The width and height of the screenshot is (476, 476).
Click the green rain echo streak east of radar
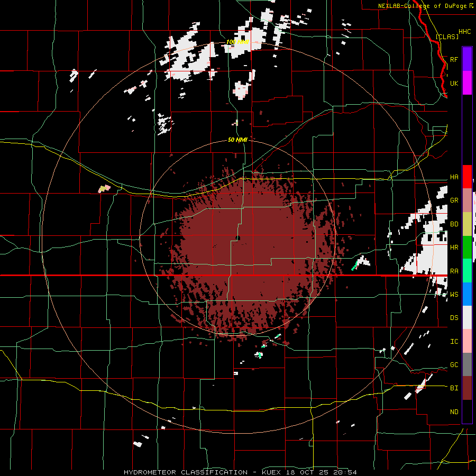pos(354,267)
